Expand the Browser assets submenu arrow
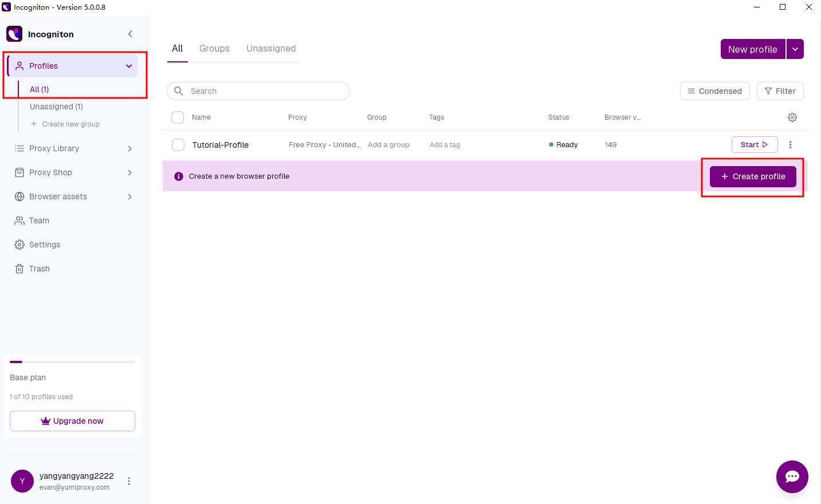821x504 pixels. pyautogui.click(x=130, y=196)
